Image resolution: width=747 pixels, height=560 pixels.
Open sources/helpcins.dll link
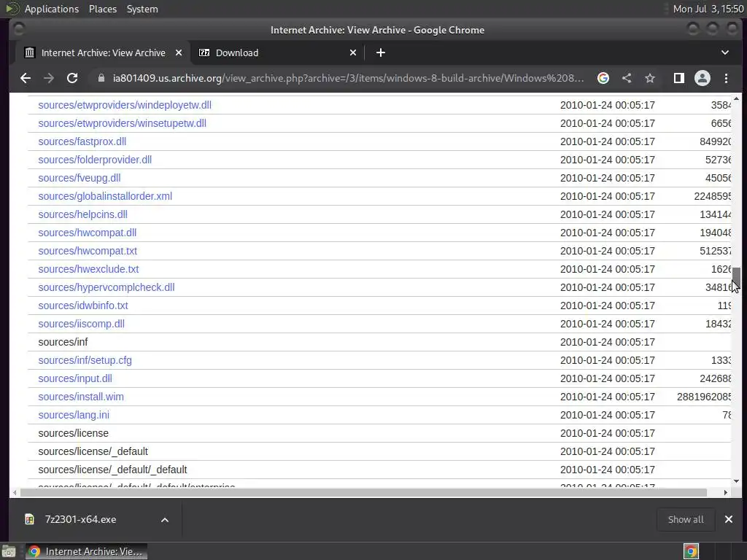(82, 214)
